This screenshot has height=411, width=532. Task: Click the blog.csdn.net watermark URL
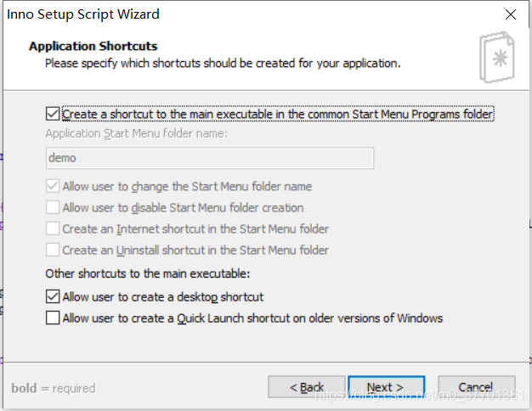pyautogui.click(x=421, y=395)
